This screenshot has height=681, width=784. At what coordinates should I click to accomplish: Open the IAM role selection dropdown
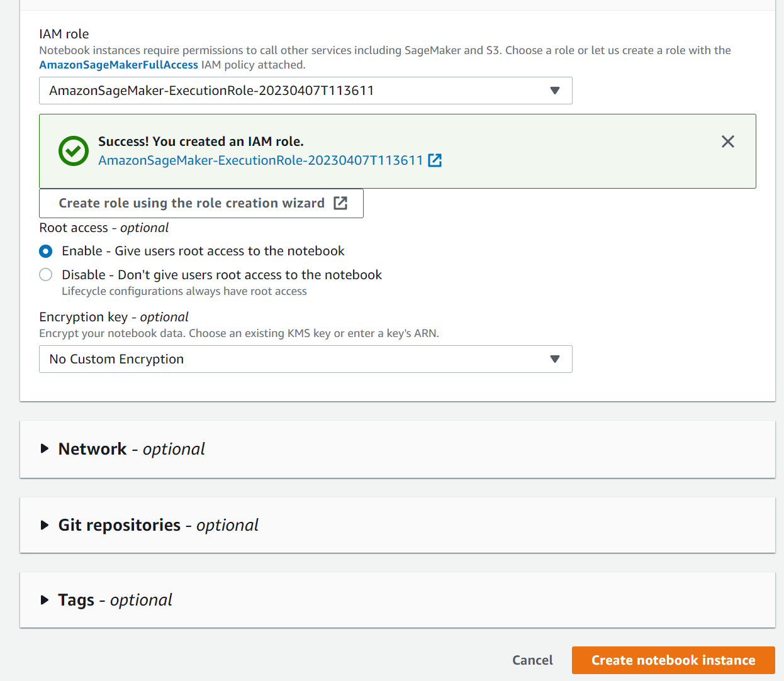point(305,91)
